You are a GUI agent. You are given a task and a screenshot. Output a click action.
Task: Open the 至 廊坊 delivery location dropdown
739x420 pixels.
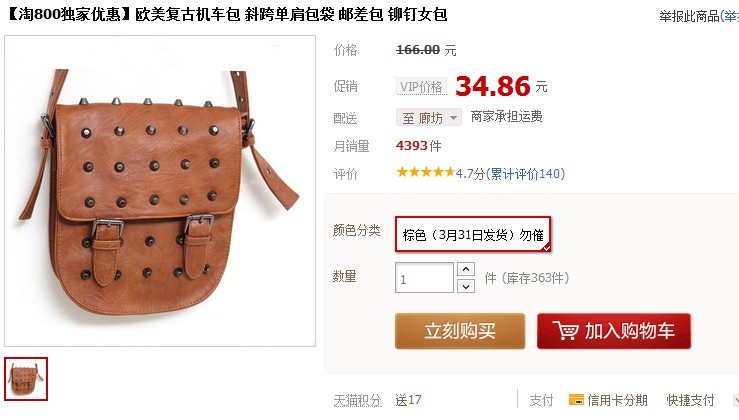tap(428, 117)
